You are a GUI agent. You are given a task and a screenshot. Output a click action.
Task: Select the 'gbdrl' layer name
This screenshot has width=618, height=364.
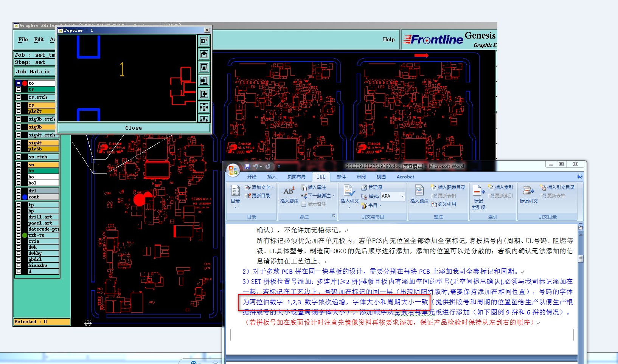point(43,259)
